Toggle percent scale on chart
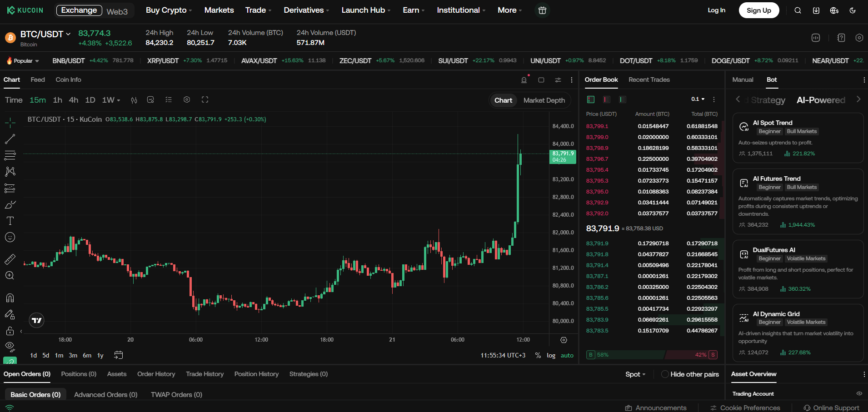The image size is (868, 412). (x=538, y=356)
